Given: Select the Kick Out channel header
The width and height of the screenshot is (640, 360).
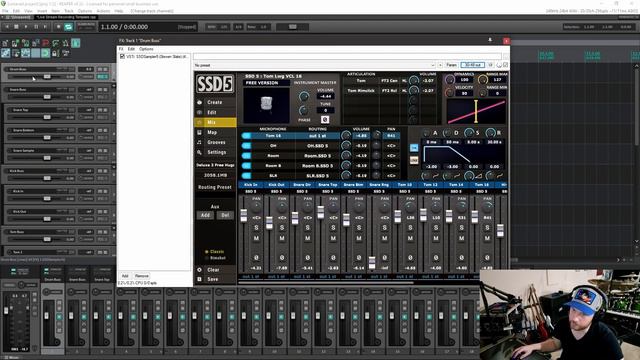Looking at the screenshot, I should click(276, 185).
